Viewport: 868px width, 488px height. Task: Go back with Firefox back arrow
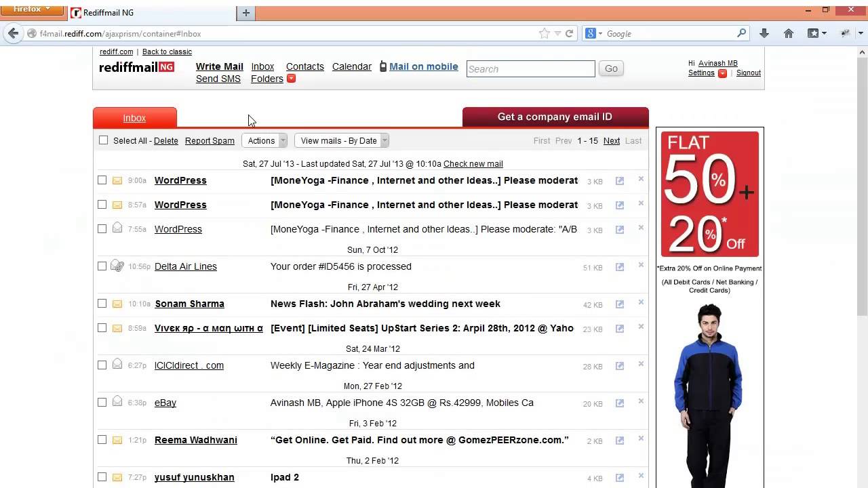(14, 33)
